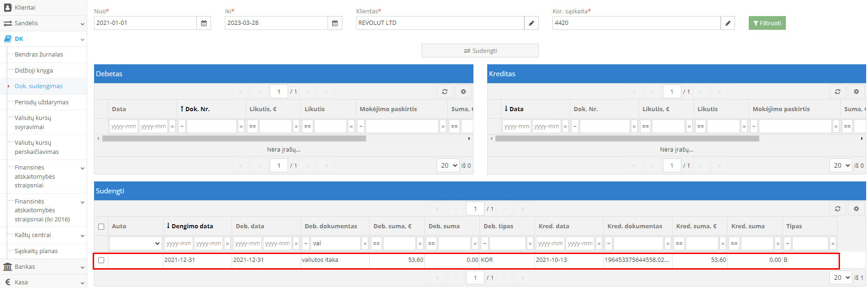Refresh the Debetas table
The width and height of the screenshot is (868, 288).
(x=445, y=92)
